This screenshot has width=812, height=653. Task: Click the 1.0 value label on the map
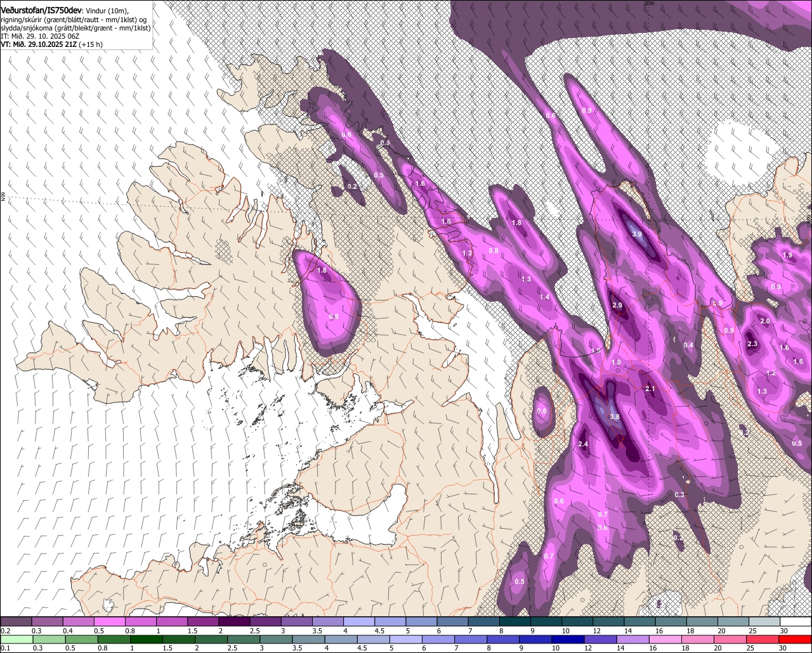[x=616, y=362]
